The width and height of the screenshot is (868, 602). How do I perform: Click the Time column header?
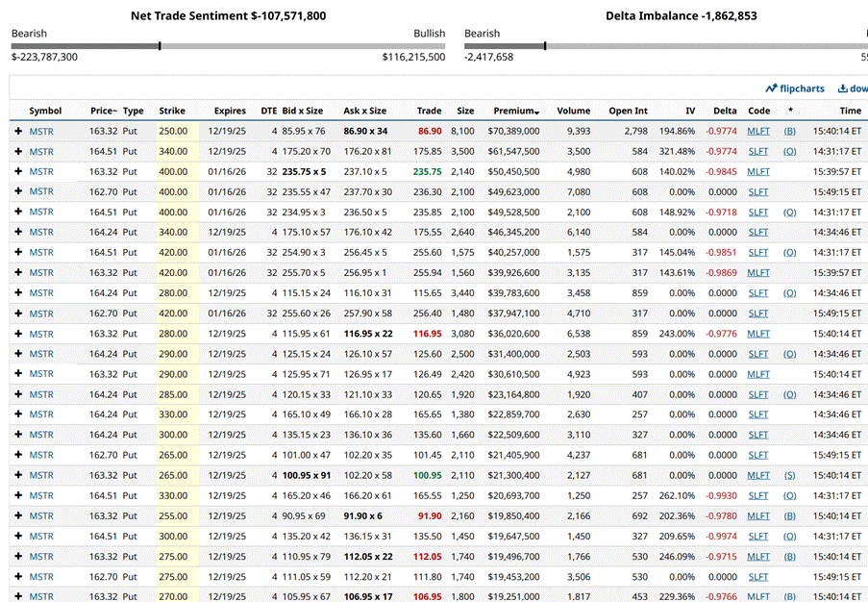coord(850,111)
